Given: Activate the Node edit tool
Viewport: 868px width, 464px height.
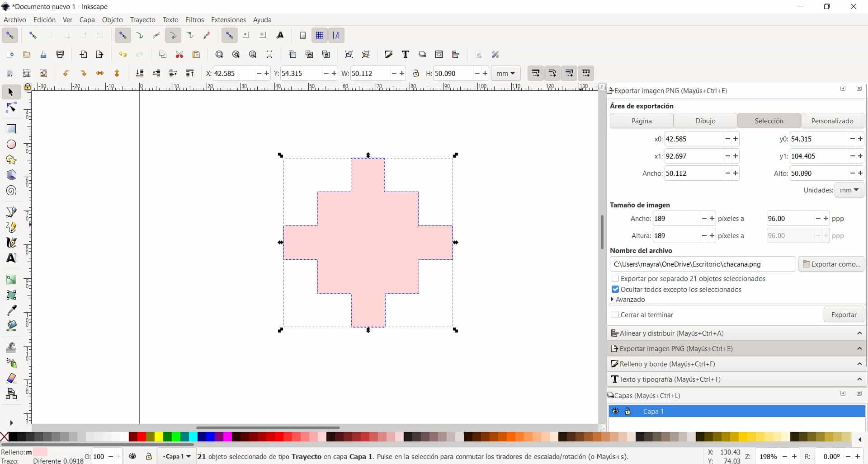Looking at the screenshot, I should click(x=11, y=108).
